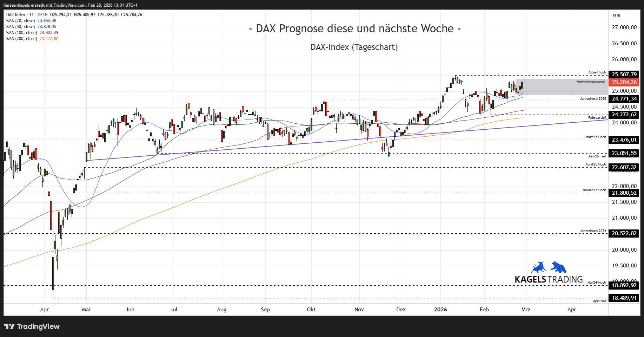Click the 'Dez' time axis label
The height and width of the screenshot is (337, 644).
point(401,310)
